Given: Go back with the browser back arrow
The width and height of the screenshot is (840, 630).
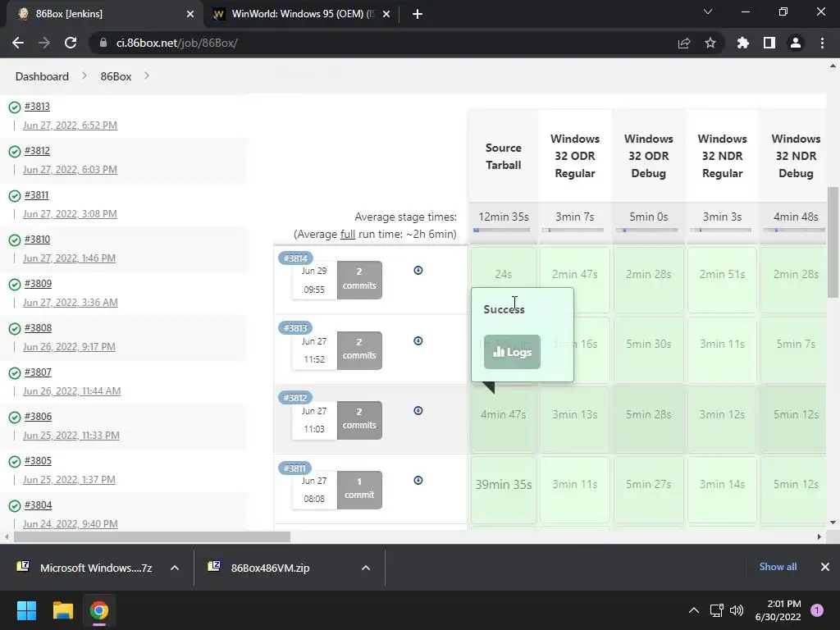Looking at the screenshot, I should 18,43.
